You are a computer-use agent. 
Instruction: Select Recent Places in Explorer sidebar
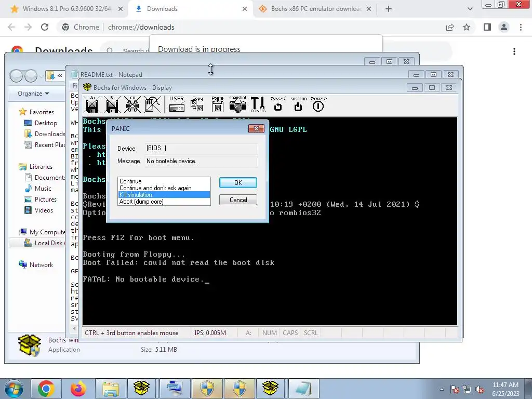coord(45,144)
